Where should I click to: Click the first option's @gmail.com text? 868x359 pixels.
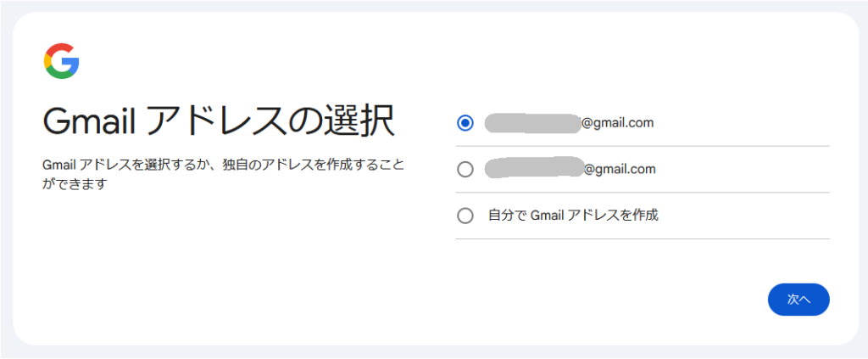click(617, 123)
